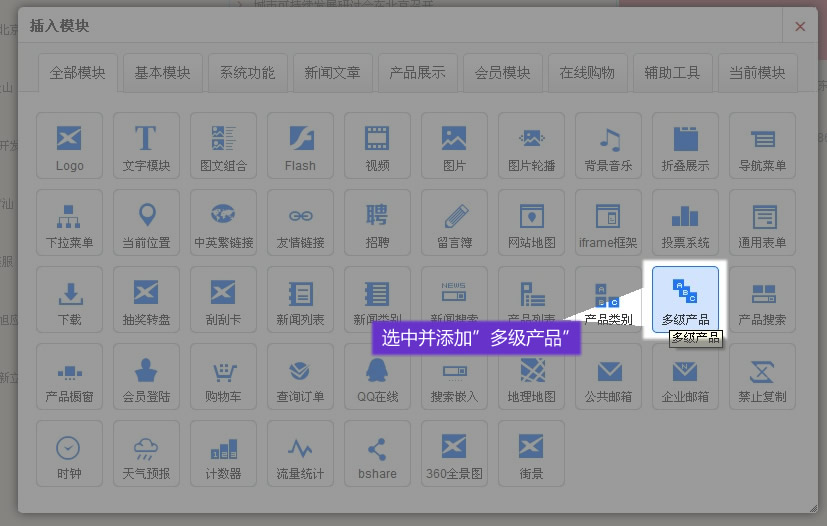This screenshot has width=827, height=526.
Task: Add the 下载 download module
Action: coord(69,299)
